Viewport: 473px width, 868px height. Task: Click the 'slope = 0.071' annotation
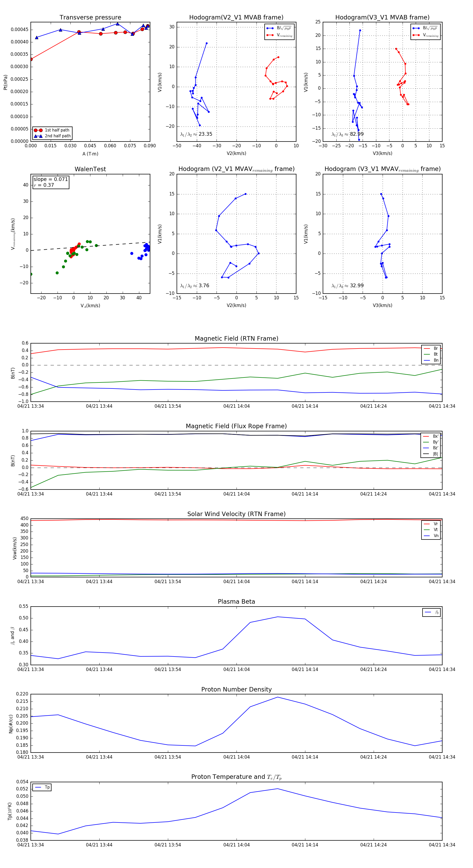[x=50, y=179]
